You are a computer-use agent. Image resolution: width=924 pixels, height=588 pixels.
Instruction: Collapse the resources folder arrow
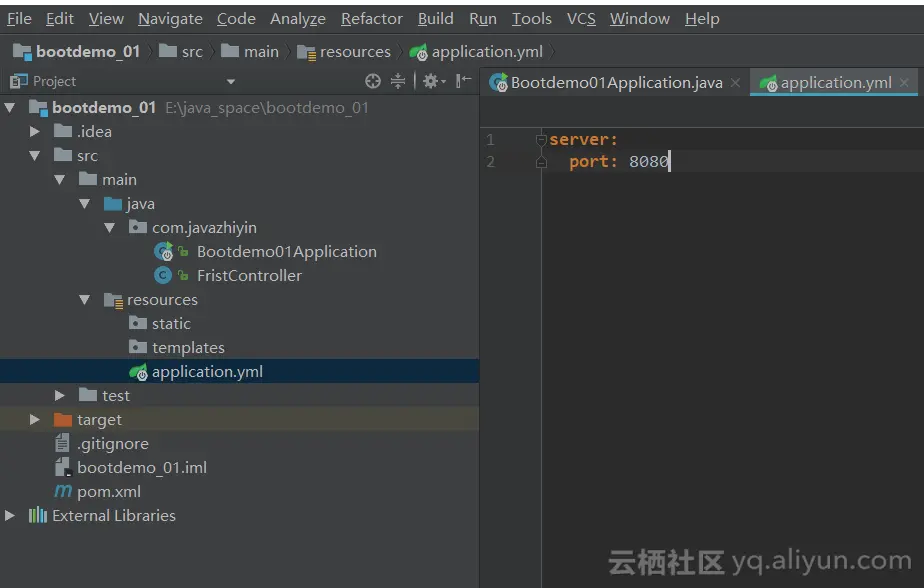point(84,300)
